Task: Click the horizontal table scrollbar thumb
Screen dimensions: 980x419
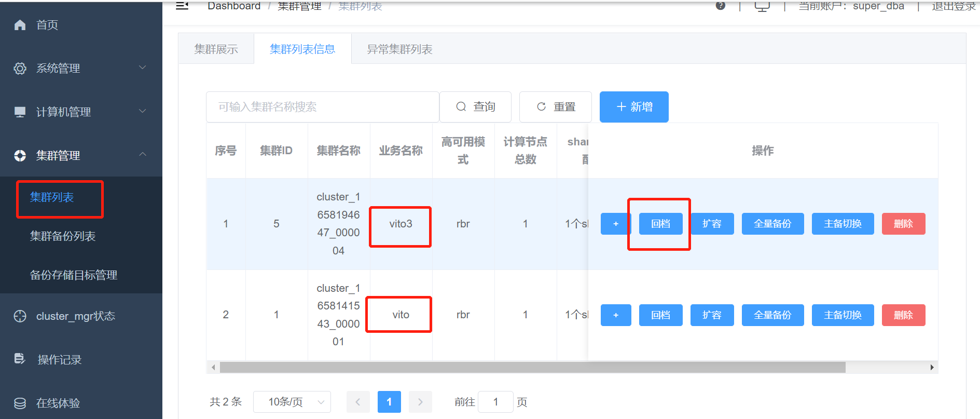Action: click(x=532, y=368)
